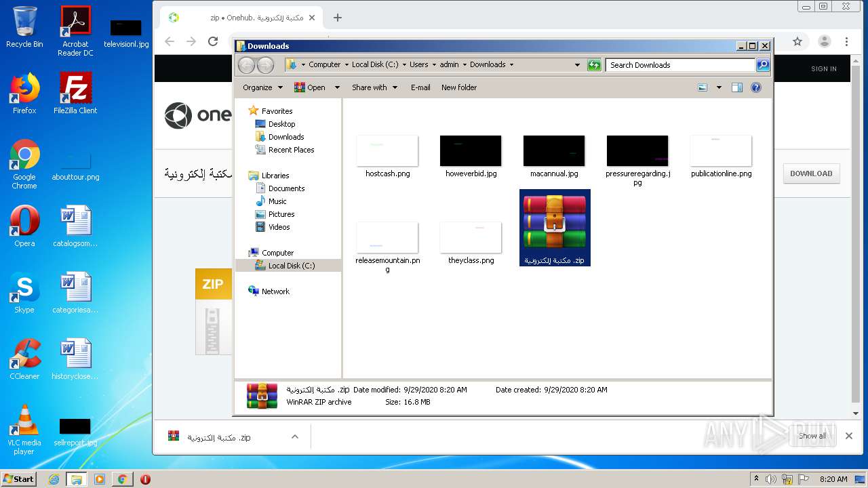
Task: Open Chrome profile avatar menu
Action: click(x=825, y=41)
